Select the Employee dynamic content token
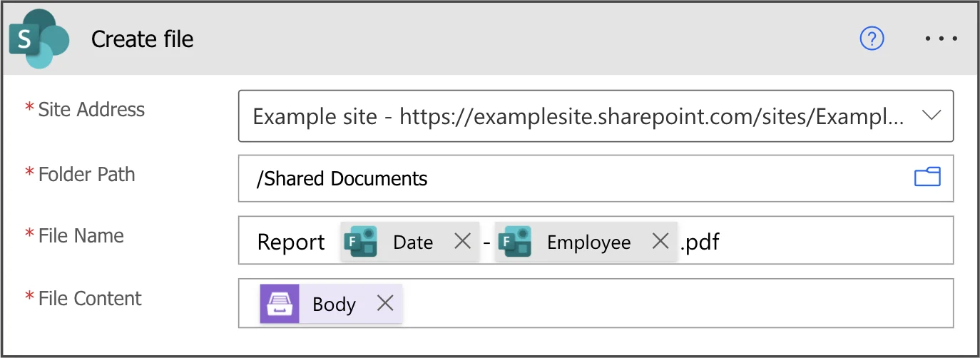The height and width of the screenshot is (358, 980). (x=586, y=242)
